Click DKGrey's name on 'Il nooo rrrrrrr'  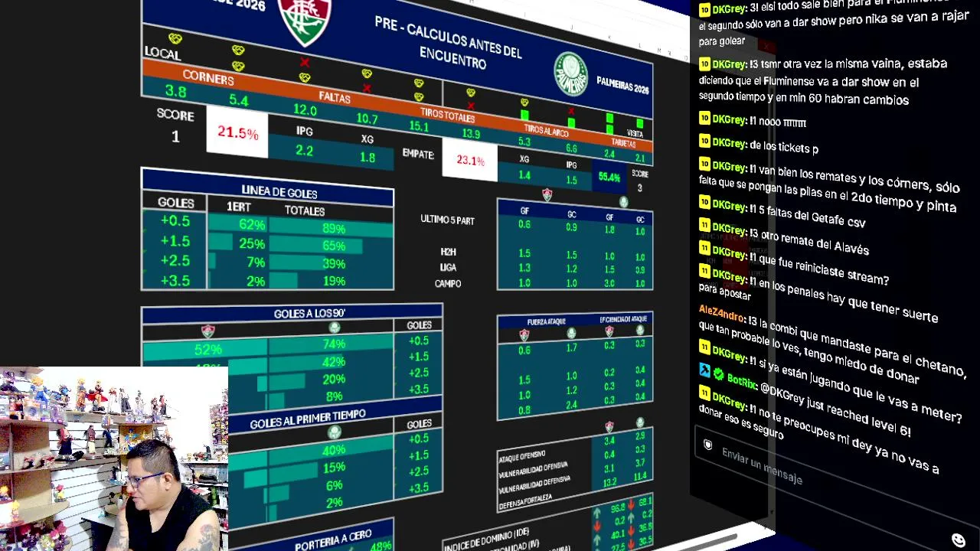click(x=730, y=119)
